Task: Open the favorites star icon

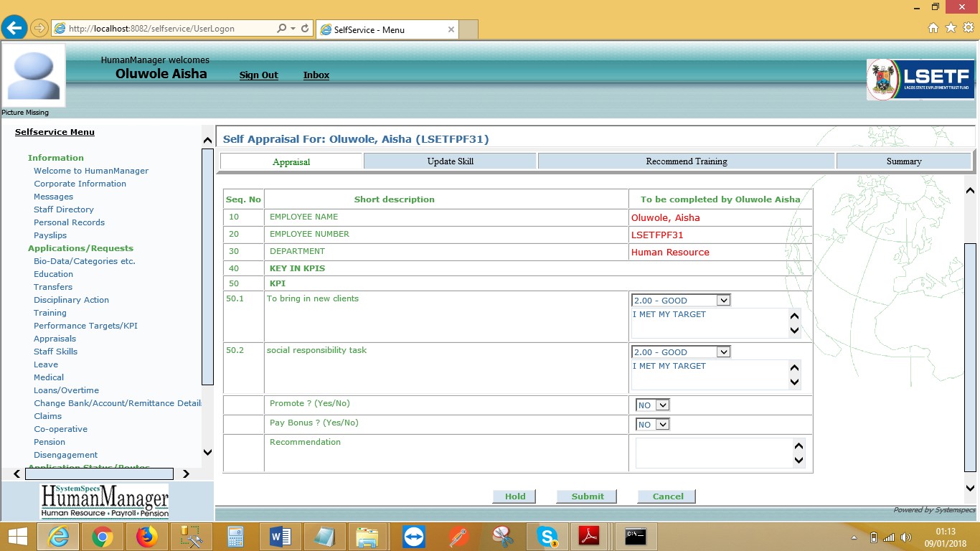Action: pyautogui.click(x=951, y=28)
